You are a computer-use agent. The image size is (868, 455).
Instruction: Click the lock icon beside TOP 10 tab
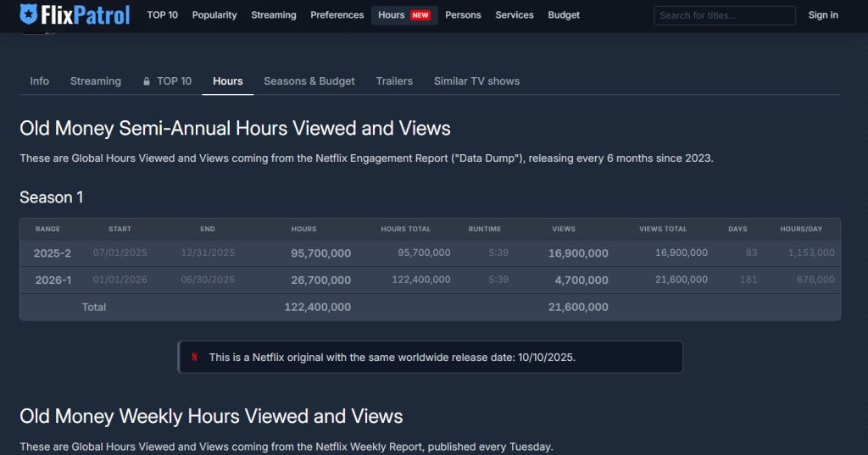tap(146, 81)
